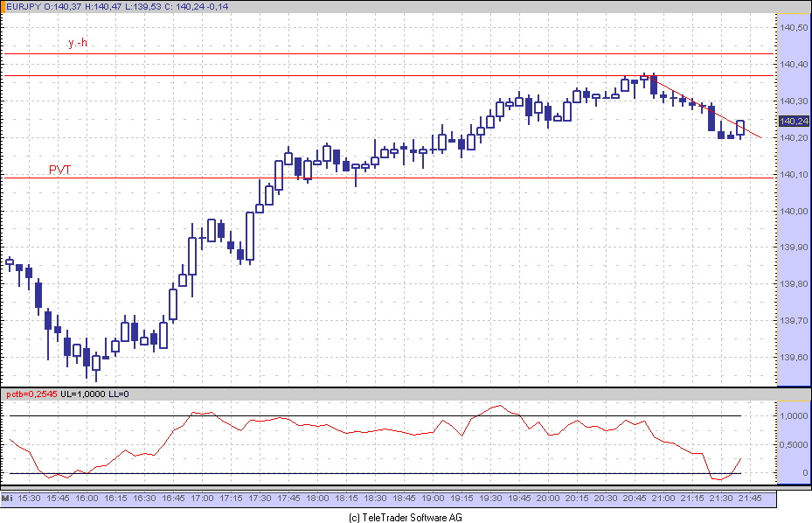
Task: Click the UL=1,0000 upper limit label
Action: click(x=83, y=394)
